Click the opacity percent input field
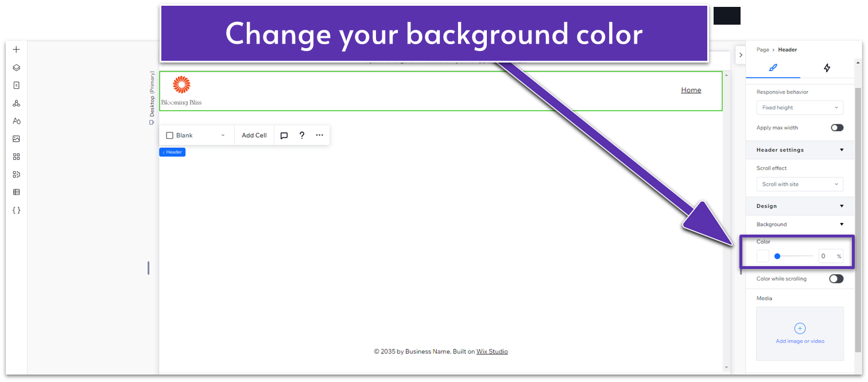This screenshot has width=868, height=382. click(831, 256)
